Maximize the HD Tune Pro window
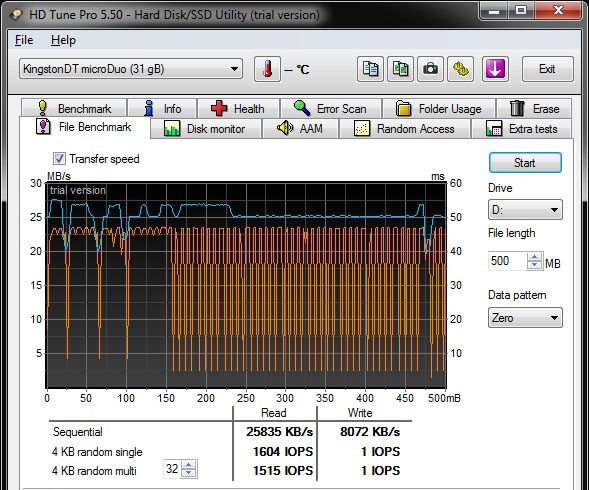Viewport: 589px width, 490px height. (521, 11)
